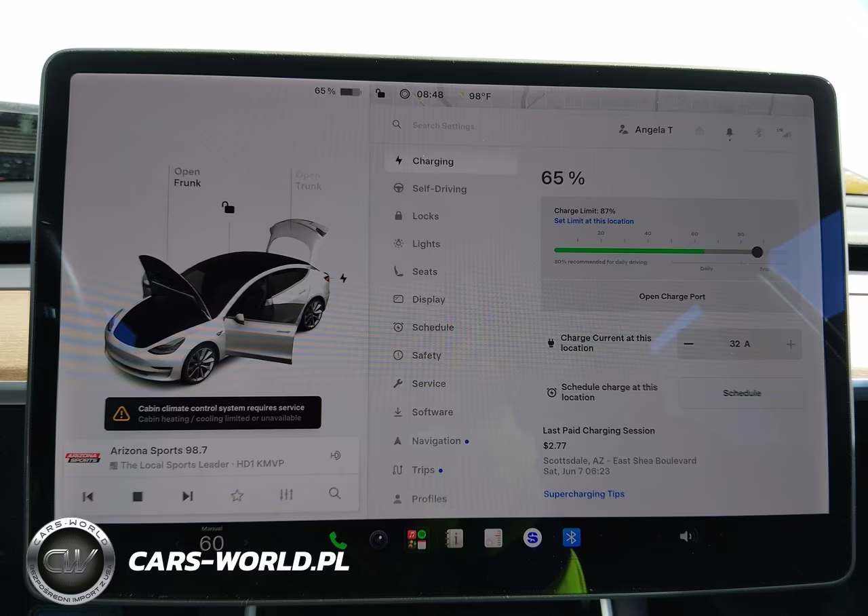868x616 pixels.
Task: Tap the Schedule charge button
Action: click(741, 393)
